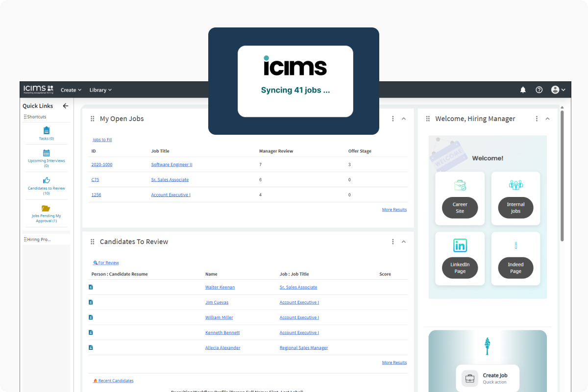Open the Library menu
This screenshot has height=392, width=588.
coord(100,90)
